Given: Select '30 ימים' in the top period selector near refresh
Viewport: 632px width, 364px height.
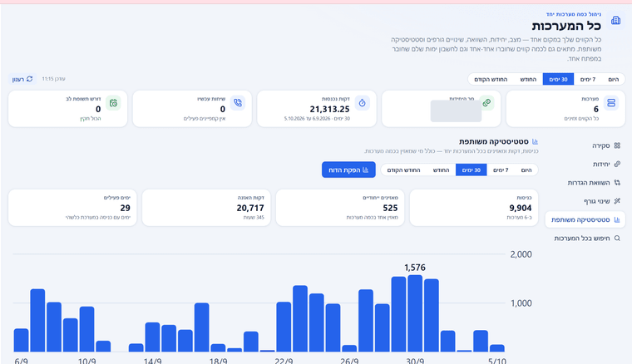Looking at the screenshot, I should 558,79.
